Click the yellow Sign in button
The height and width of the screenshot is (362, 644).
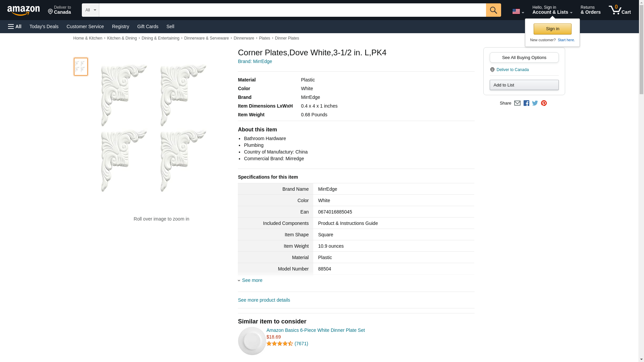pyautogui.click(x=552, y=29)
